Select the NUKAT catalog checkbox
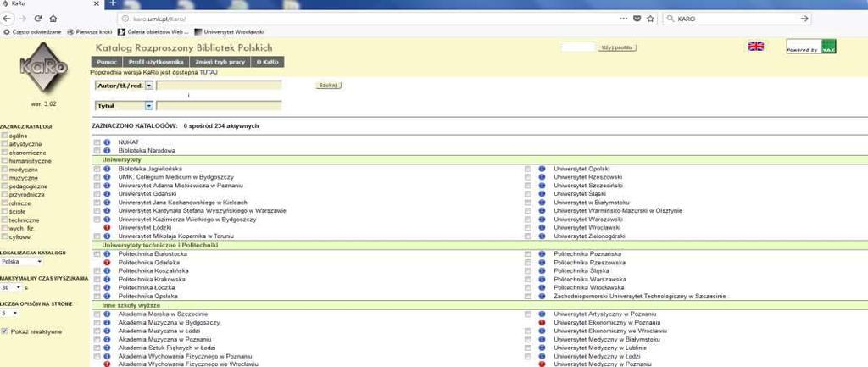 [x=97, y=142]
